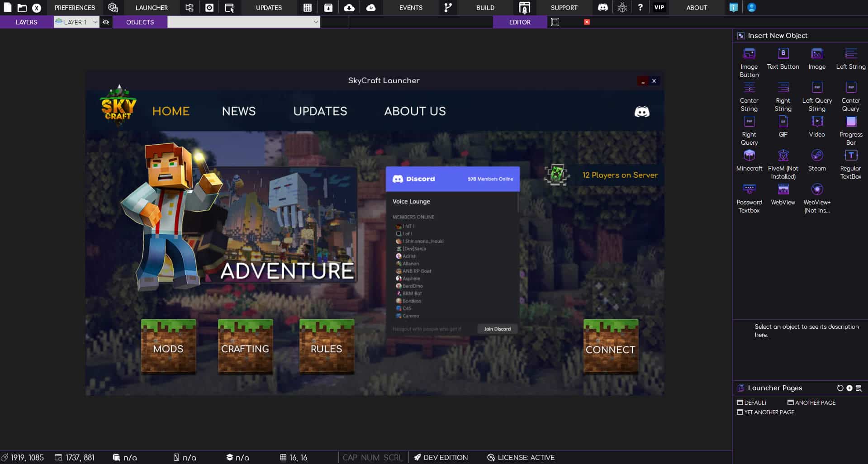Report a bug using the bug icon
Image resolution: width=868 pixels, height=464 pixels.
click(x=622, y=7)
